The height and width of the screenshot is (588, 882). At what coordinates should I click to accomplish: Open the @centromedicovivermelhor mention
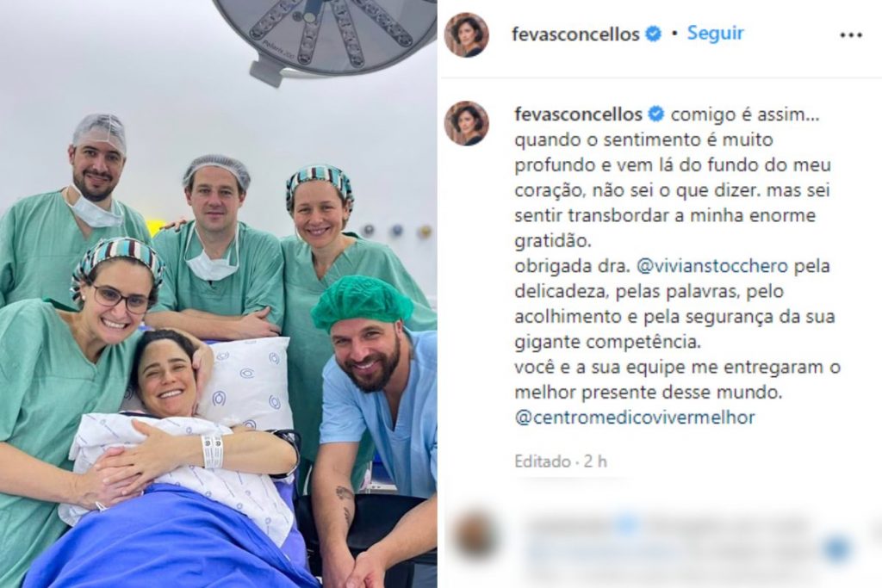[x=635, y=418]
